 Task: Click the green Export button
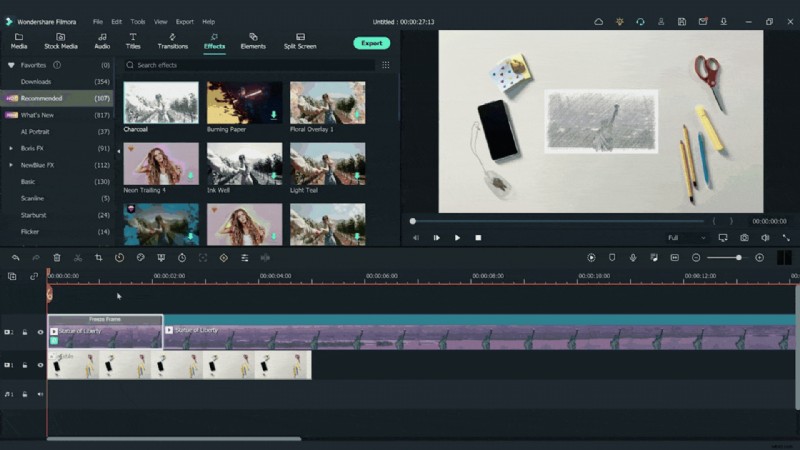pyautogui.click(x=371, y=43)
